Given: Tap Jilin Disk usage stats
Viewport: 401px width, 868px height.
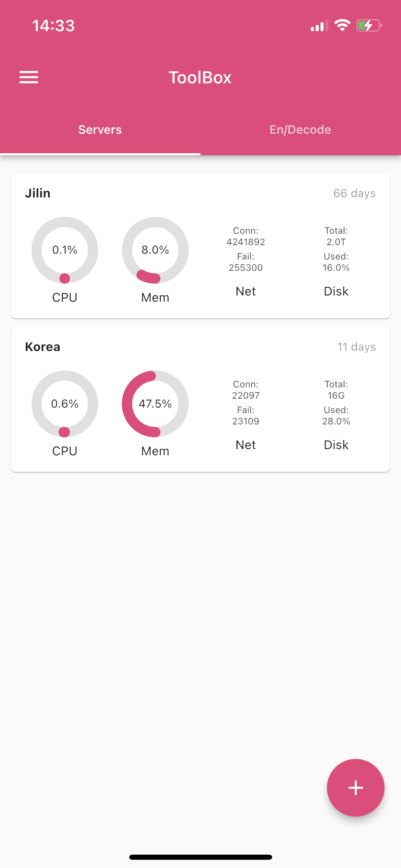Looking at the screenshot, I should click(336, 261).
